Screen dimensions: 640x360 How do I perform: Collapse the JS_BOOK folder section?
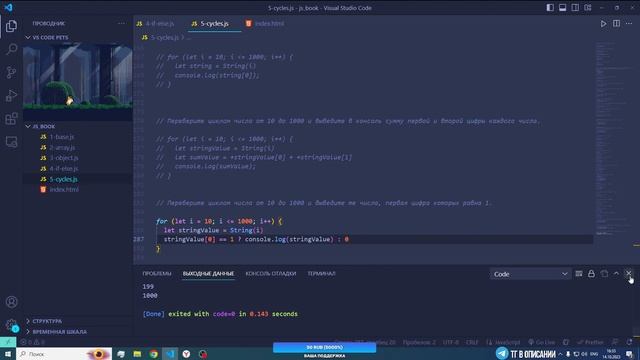(78, 127)
